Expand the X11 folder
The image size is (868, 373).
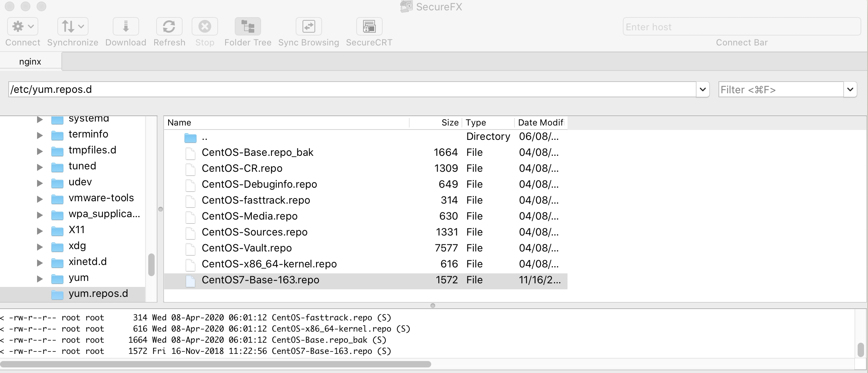point(39,231)
